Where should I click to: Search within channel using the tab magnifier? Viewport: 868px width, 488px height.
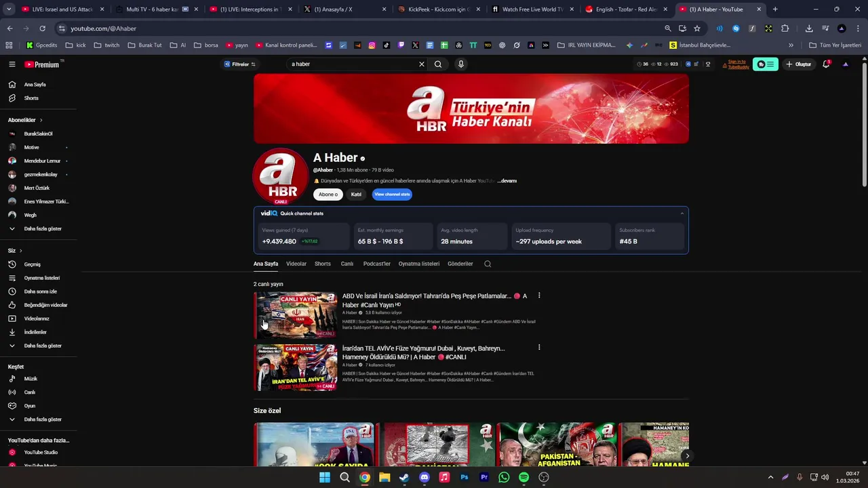click(x=488, y=264)
